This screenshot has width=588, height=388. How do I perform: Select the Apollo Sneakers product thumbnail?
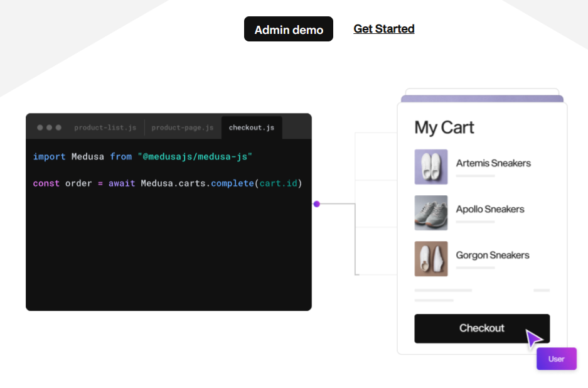(x=431, y=213)
